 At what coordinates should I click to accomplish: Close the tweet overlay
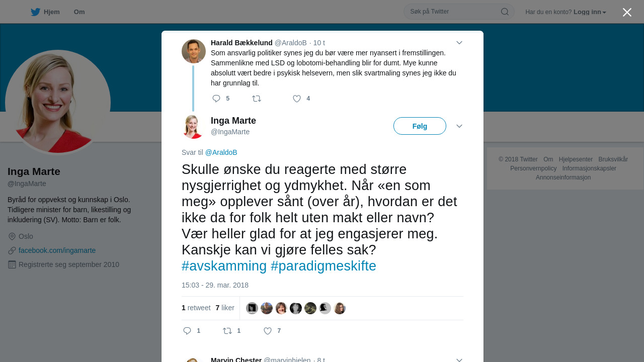tap(627, 12)
